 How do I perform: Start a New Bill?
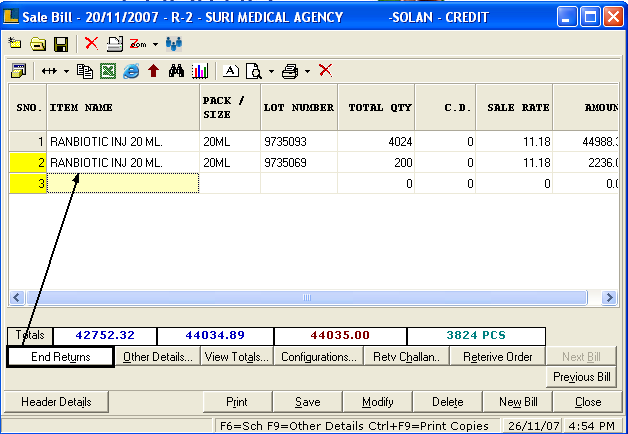tap(518, 402)
